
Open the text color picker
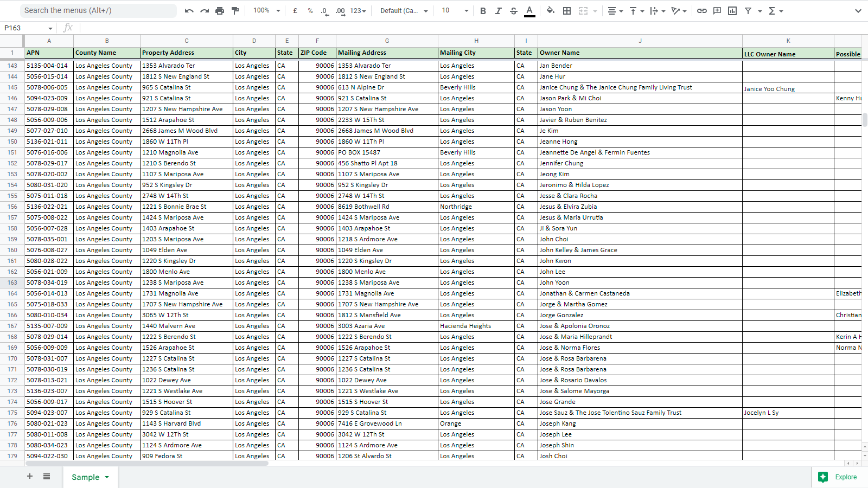pos(529,11)
